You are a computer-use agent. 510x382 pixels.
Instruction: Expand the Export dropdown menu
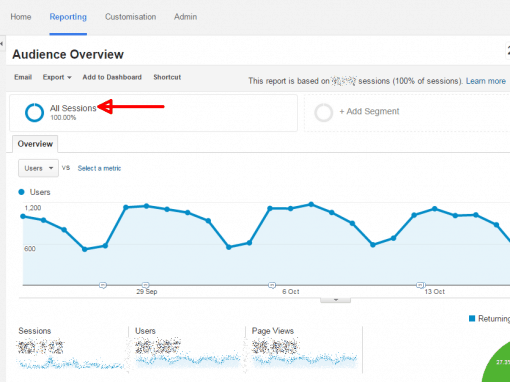click(x=57, y=77)
